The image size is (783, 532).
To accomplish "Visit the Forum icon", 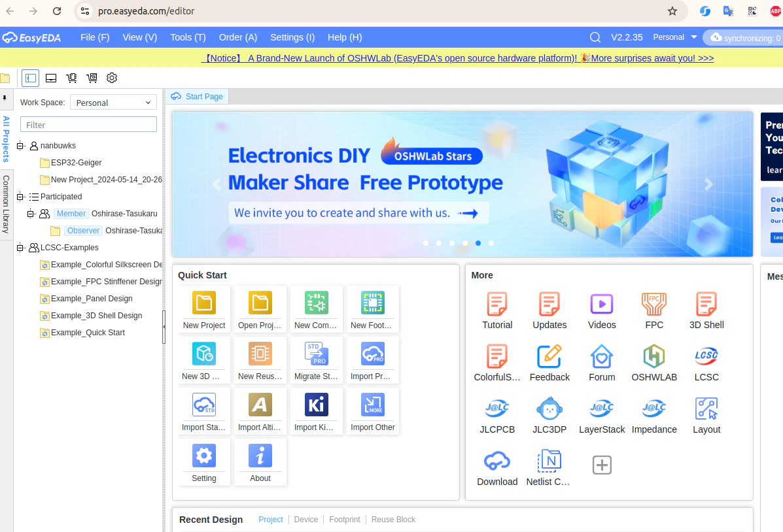I will [x=602, y=363].
